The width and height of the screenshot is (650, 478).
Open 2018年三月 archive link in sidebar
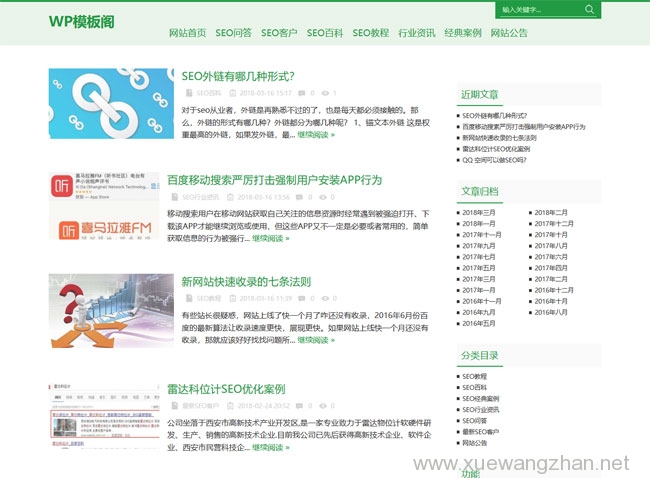[x=479, y=212]
